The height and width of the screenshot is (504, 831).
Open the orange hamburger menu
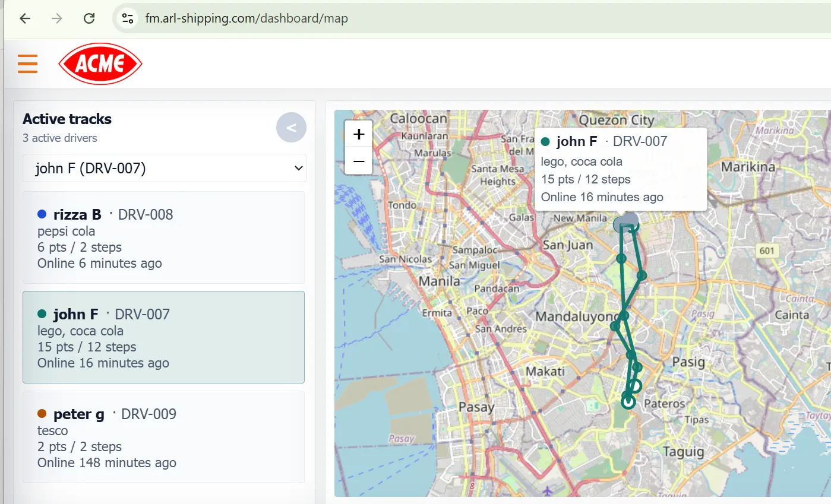[x=27, y=64]
